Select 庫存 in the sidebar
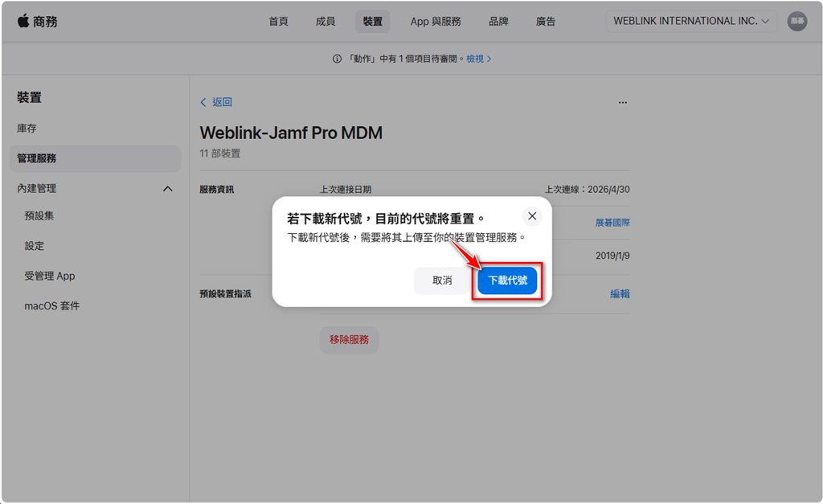The width and height of the screenshot is (823, 504). click(x=27, y=129)
